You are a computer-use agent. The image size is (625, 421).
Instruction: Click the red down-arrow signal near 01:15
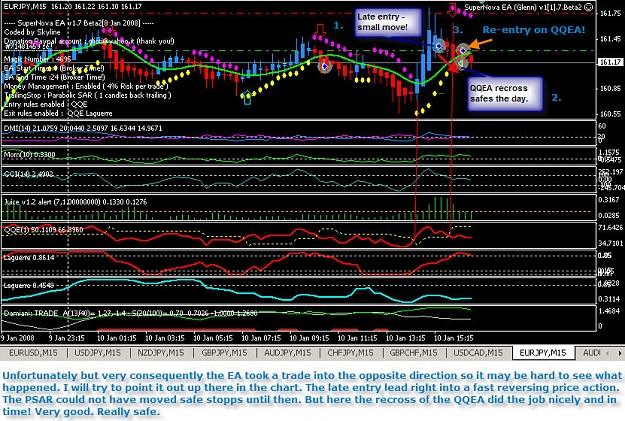point(110,31)
